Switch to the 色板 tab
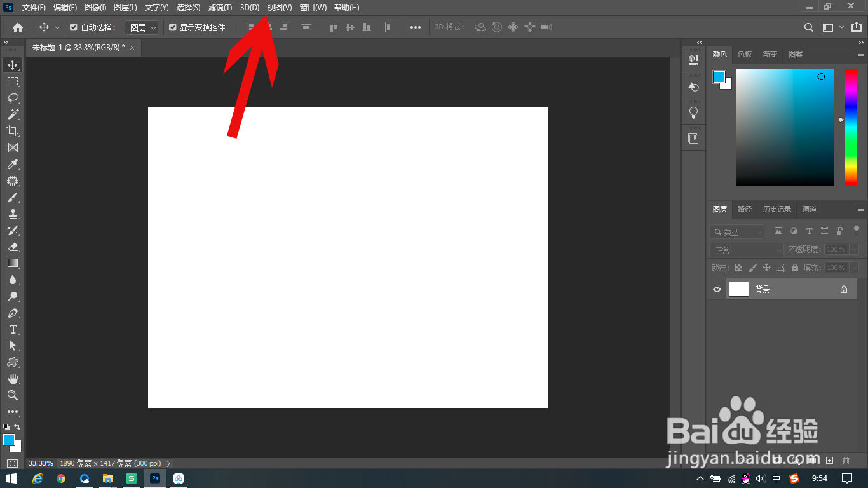Image resolution: width=868 pixels, height=488 pixels. point(745,54)
